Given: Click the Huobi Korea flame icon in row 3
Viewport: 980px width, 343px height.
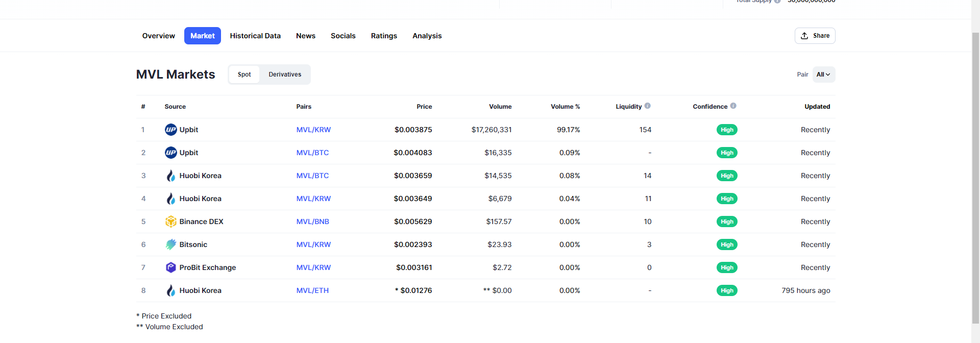Looking at the screenshot, I should click(x=170, y=176).
